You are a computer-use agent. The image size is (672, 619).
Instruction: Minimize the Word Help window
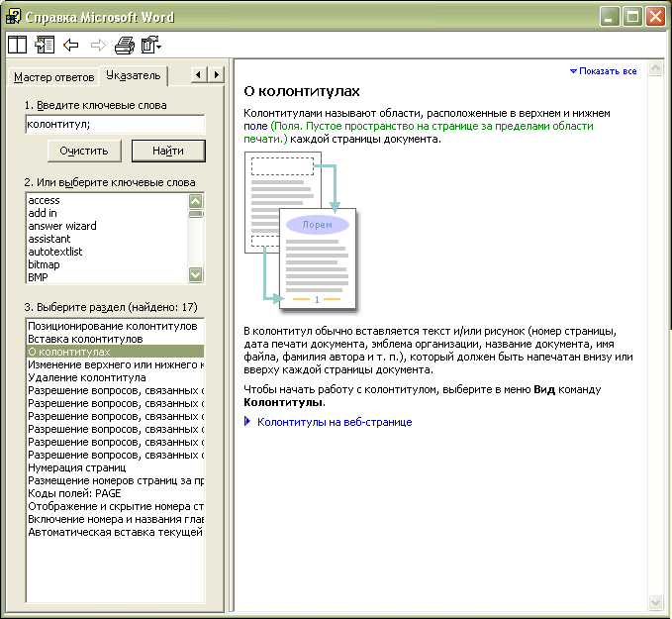tap(610, 17)
